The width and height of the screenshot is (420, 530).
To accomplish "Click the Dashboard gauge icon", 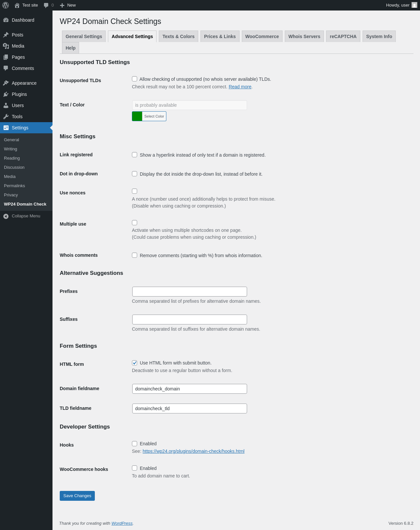I will tap(6, 20).
